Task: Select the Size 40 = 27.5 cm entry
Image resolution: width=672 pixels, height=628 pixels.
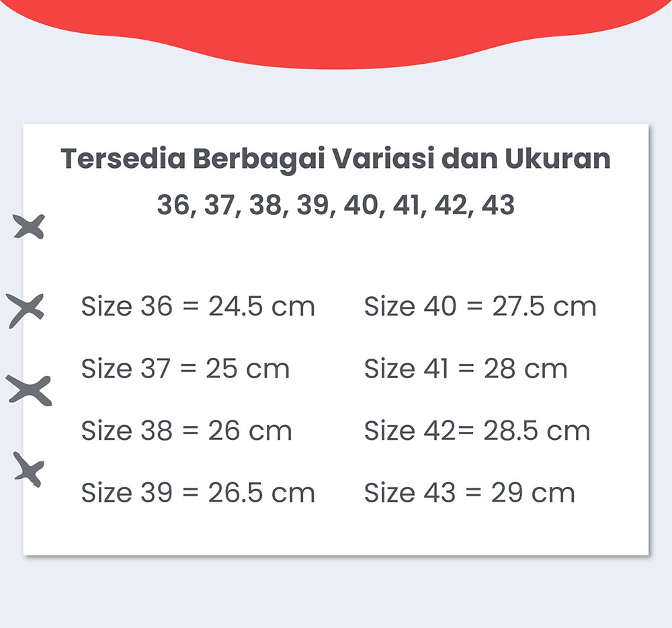Action: pos(480,306)
